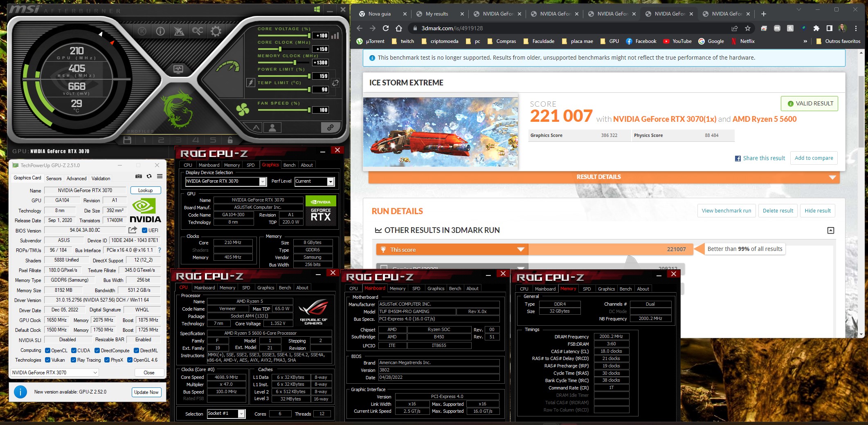Share BIOS using GPU-Z export icon
The width and height of the screenshot is (868, 425).
tap(133, 230)
